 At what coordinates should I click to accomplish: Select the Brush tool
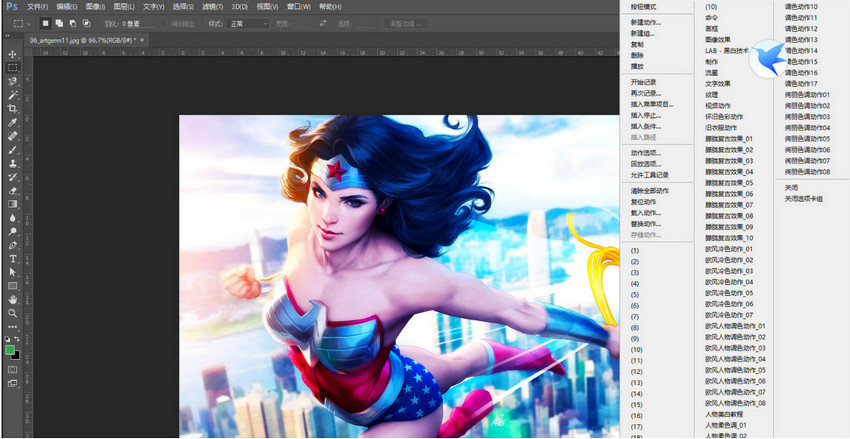(12, 150)
